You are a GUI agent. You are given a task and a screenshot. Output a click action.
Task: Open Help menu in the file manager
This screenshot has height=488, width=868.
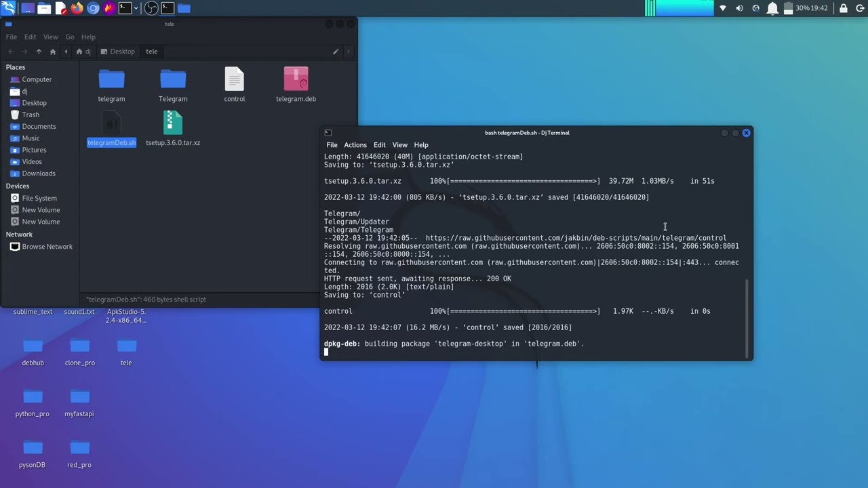click(x=88, y=37)
